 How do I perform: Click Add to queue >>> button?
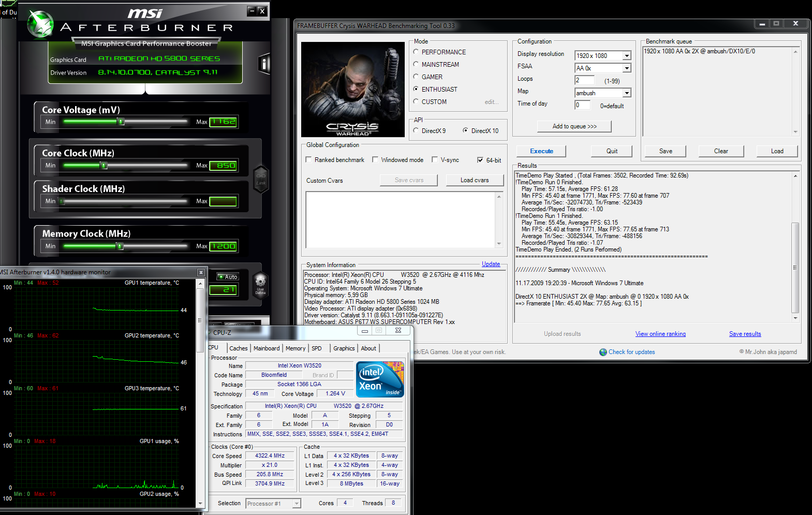pos(574,126)
